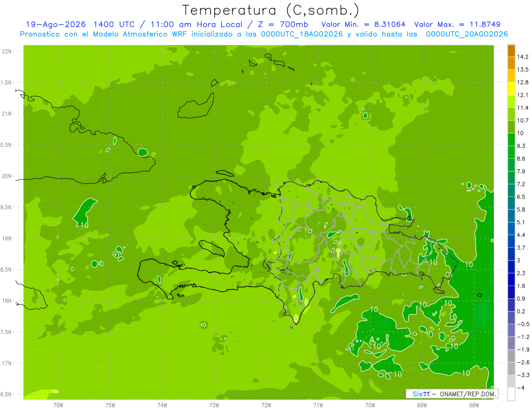Click the 69W longitude label
This screenshot has height=411, width=532.
click(422, 405)
